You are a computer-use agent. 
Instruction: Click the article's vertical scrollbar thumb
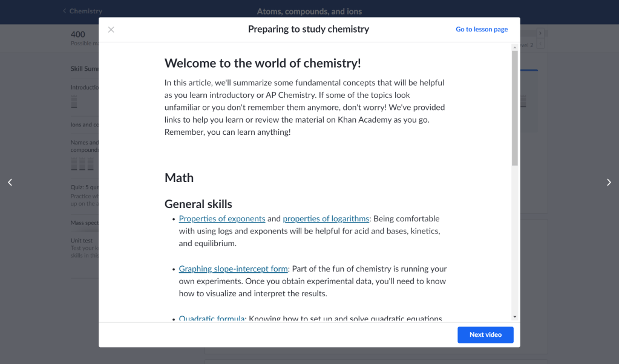[x=515, y=108]
